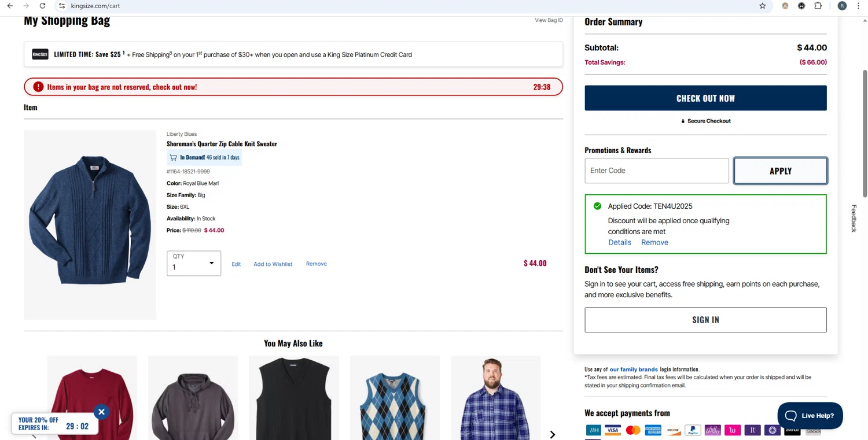The image size is (868, 440).
Task: Click the Check Out Now button
Action: coord(705,98)
